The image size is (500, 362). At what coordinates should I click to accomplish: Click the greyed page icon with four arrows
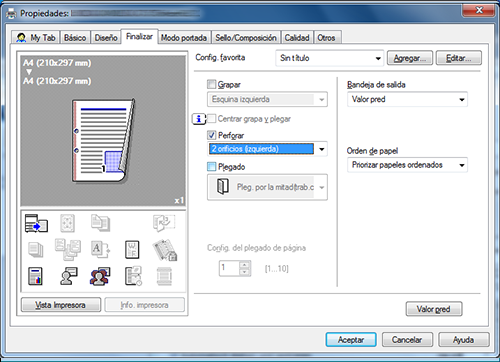click(67, 223)
